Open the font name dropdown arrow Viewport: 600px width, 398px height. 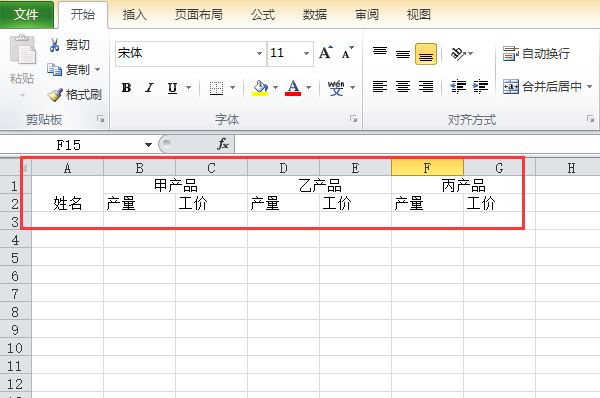[259, 54]
